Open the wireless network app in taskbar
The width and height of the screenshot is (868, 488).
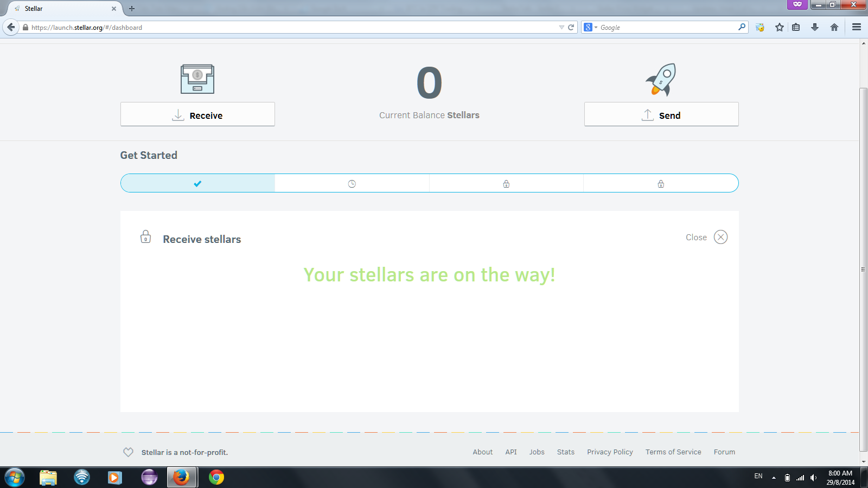82,477
